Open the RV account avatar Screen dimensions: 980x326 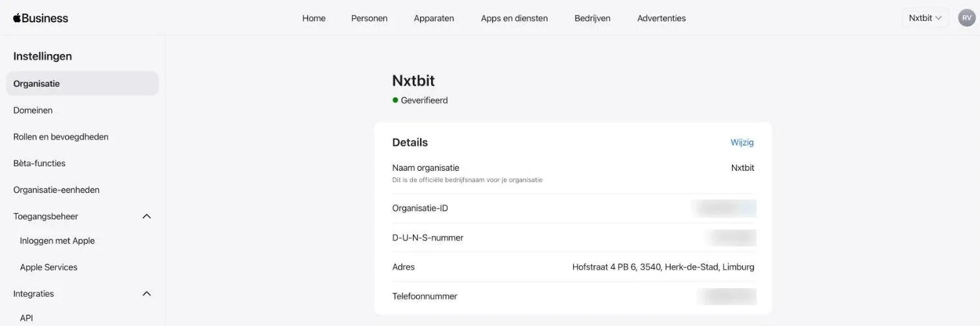pos(966,18)
